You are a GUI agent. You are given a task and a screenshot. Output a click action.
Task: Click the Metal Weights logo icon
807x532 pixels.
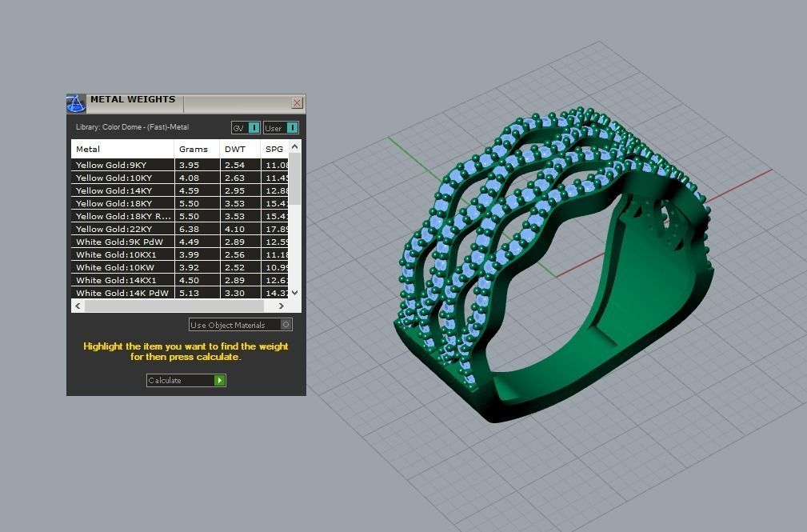tap(76, 103)
